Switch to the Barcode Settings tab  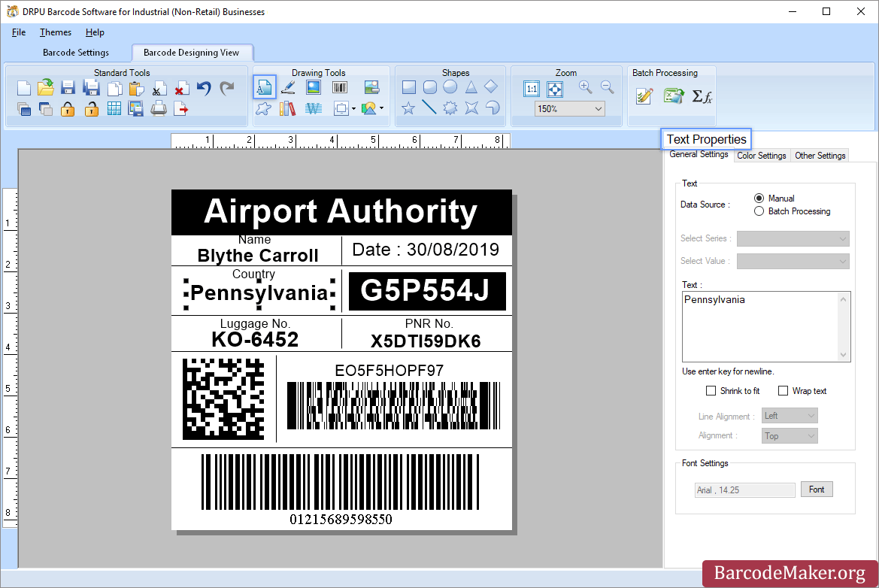(76, 53)
